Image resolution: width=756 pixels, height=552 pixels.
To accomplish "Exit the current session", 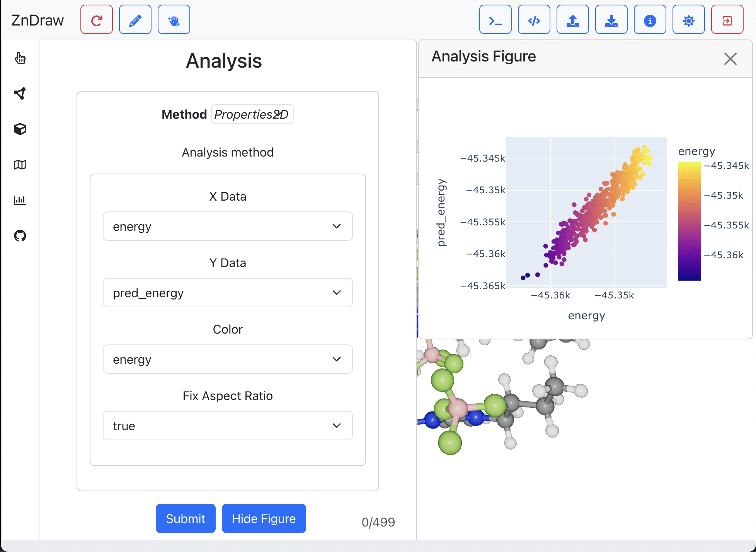I will [727, 19].
